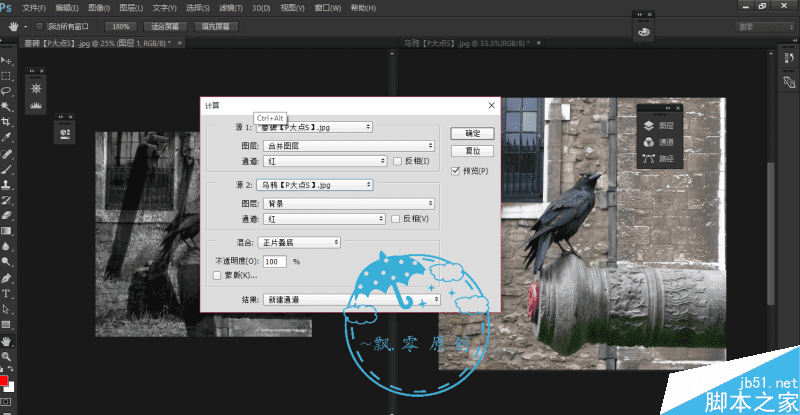The height and width of the screenshot is (415, 800).
Task: Open the Source 1 file dropdown
Action: 315,127
